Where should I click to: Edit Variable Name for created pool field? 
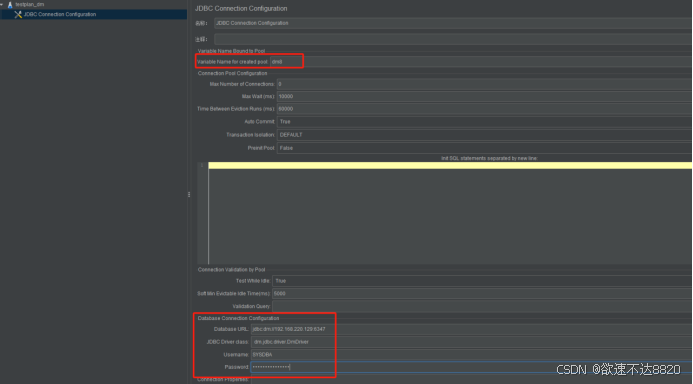coord(481,62)
